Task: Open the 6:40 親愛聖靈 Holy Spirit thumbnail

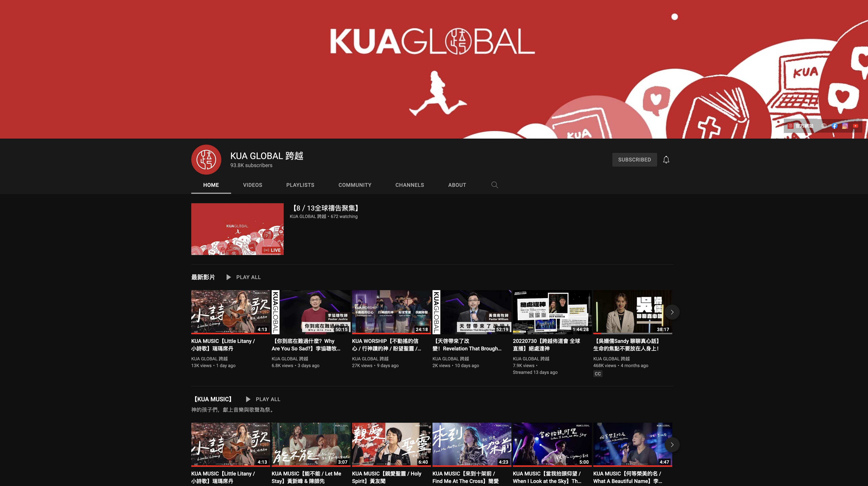Action: [x=392, y=445]
